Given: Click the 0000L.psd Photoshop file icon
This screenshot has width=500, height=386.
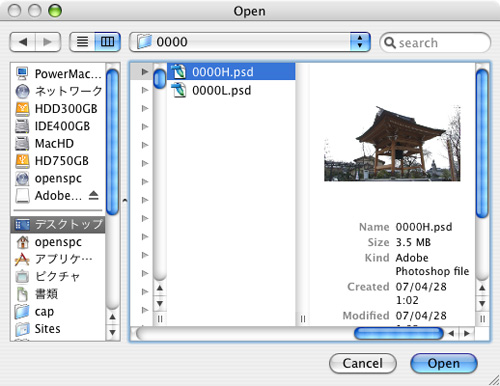Looking at the screenshot, I should pyautogui.click(x=179, y=90).
